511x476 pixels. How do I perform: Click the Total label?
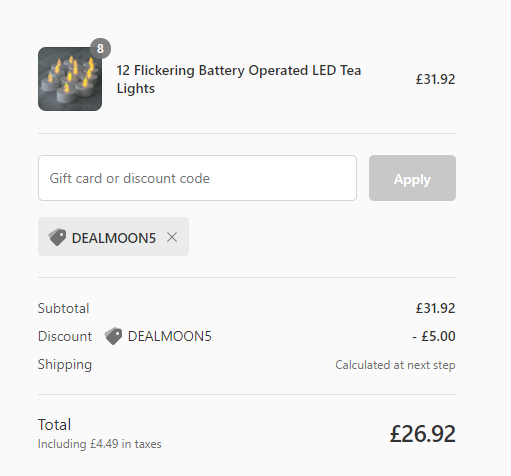point(54,425)
